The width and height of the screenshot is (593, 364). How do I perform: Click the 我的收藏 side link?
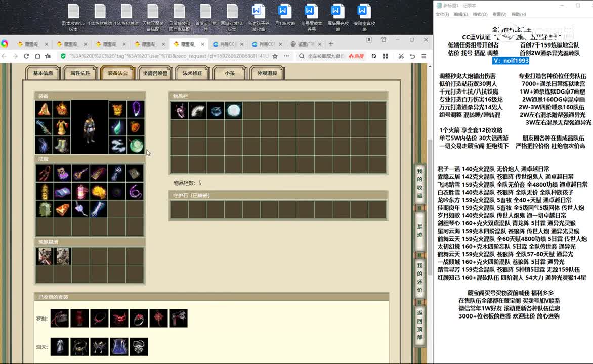pyautogui.click(x=420, y=184)
